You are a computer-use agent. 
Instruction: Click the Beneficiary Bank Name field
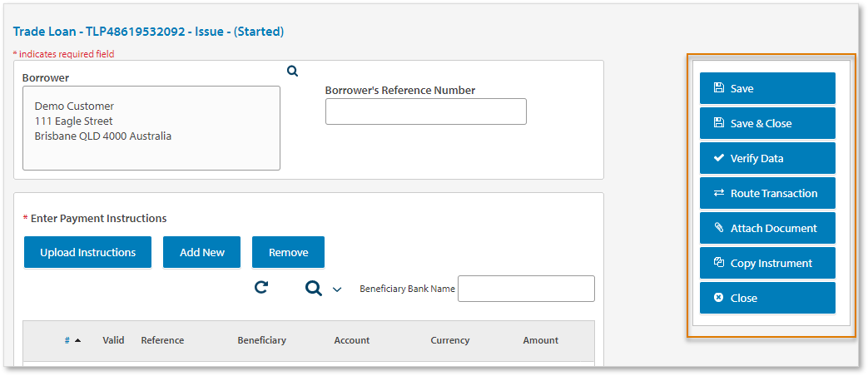[x=526, y=289]
